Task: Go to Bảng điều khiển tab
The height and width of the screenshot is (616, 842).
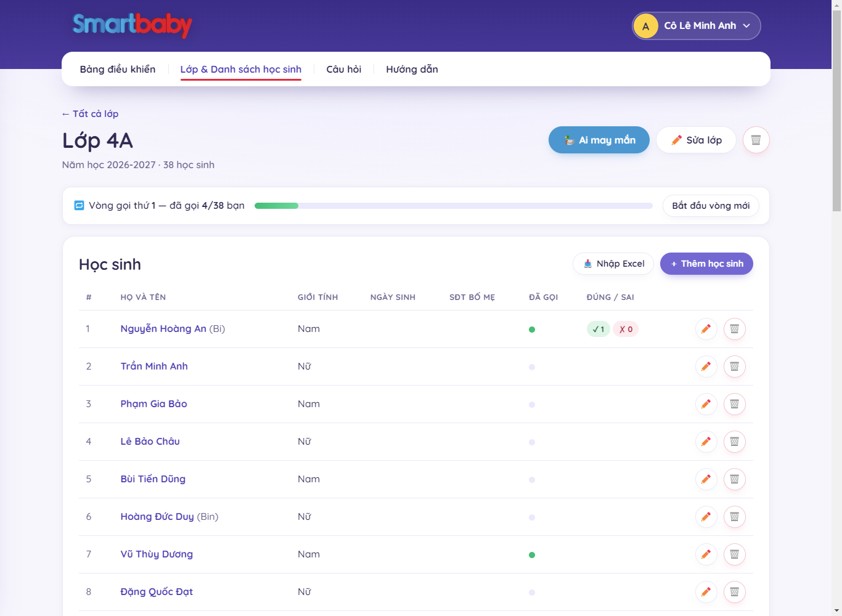Action: point(118,69)
